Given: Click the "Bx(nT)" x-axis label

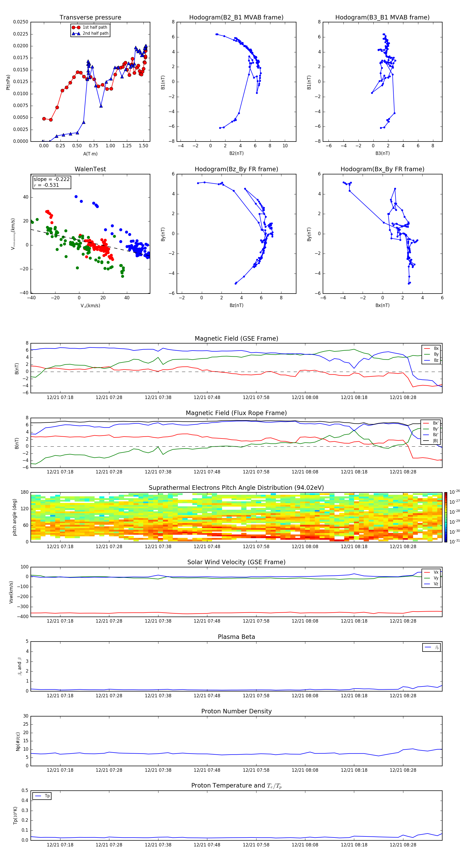Looking at the screenshot, I should [x=382, y=305].
